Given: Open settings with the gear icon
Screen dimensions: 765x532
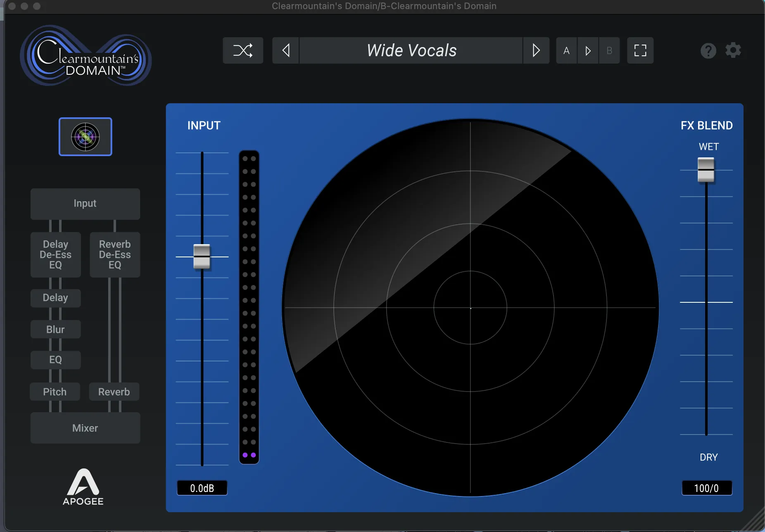Looking at the screenshot, I should tap(733, 50).
